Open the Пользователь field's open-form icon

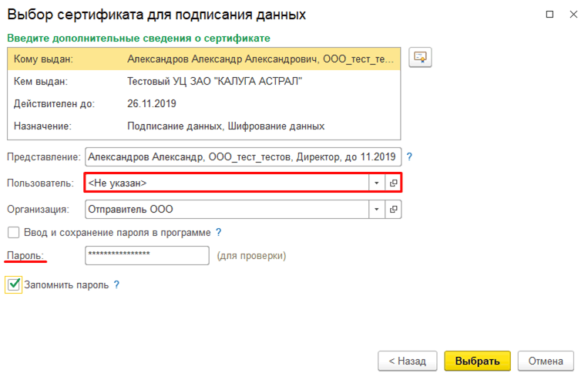pos(393,183)
